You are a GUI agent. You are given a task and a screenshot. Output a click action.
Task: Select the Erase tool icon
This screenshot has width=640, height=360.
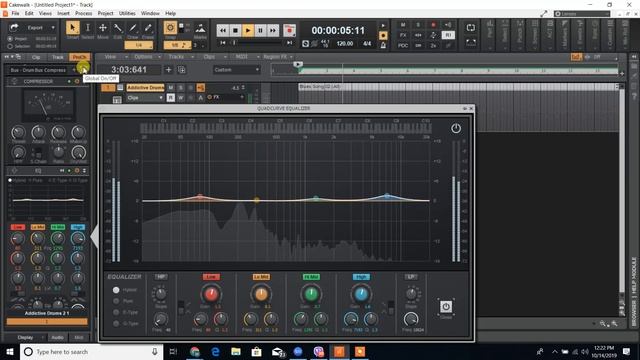pos(148,28)
